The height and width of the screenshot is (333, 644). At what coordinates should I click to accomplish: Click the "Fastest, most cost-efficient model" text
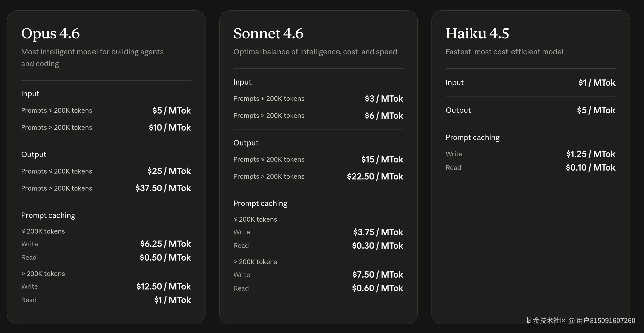pyautogui.click(x=504, y=52)
